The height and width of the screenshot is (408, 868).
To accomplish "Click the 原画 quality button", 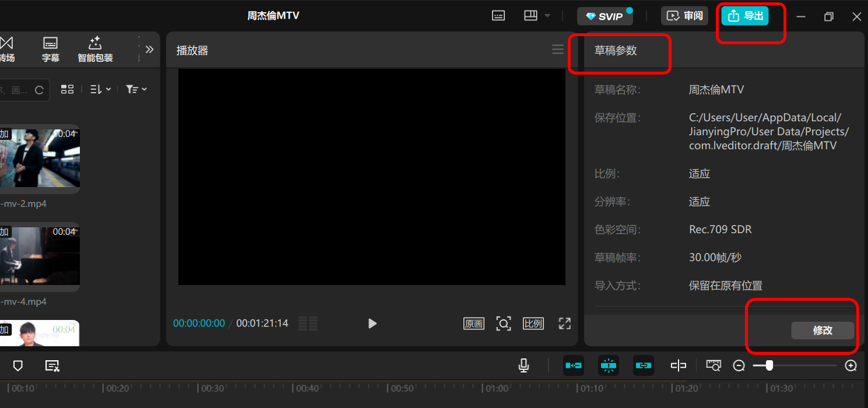I will pyautogui.click(x=474, y=323).
